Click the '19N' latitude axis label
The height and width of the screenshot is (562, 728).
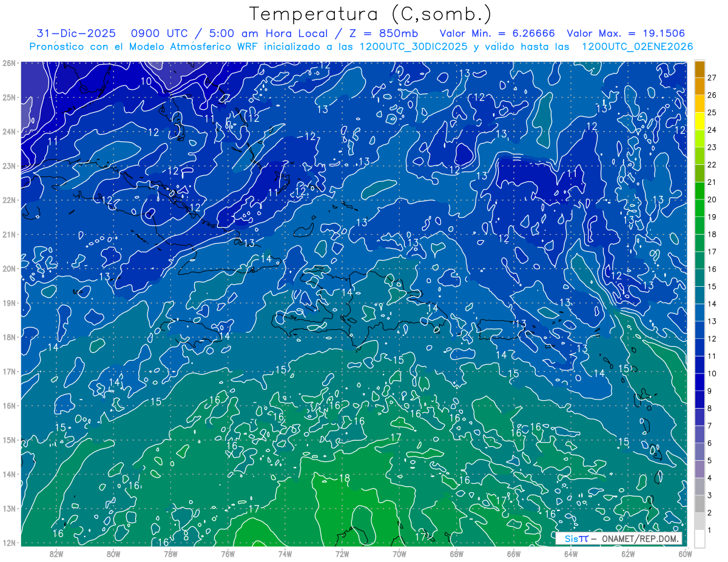(x=9, y=303)
